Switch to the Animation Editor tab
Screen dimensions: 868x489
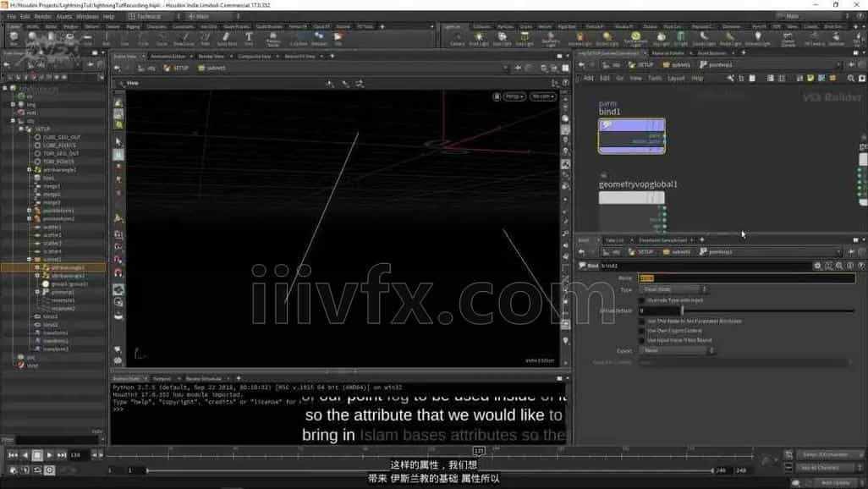(x=168, y=56)
